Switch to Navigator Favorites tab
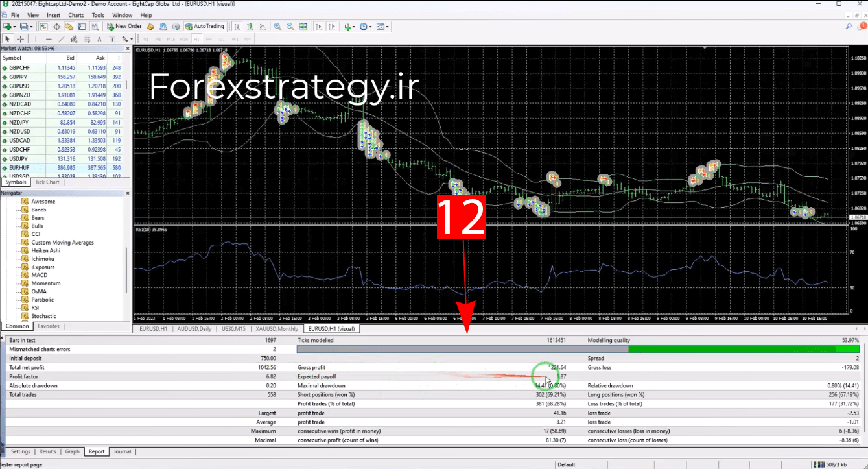 tap(49, 326)
